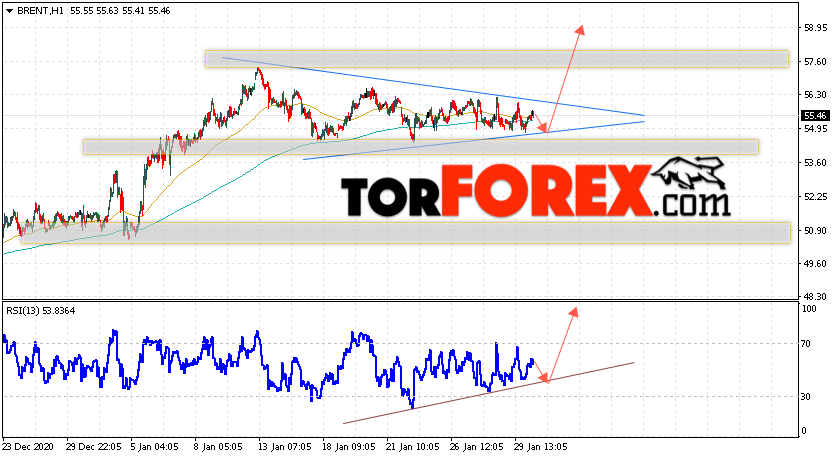Select the 13 Jan 07:05 time label
This screenshot has width=838, height=458.
tap(284, 446)
